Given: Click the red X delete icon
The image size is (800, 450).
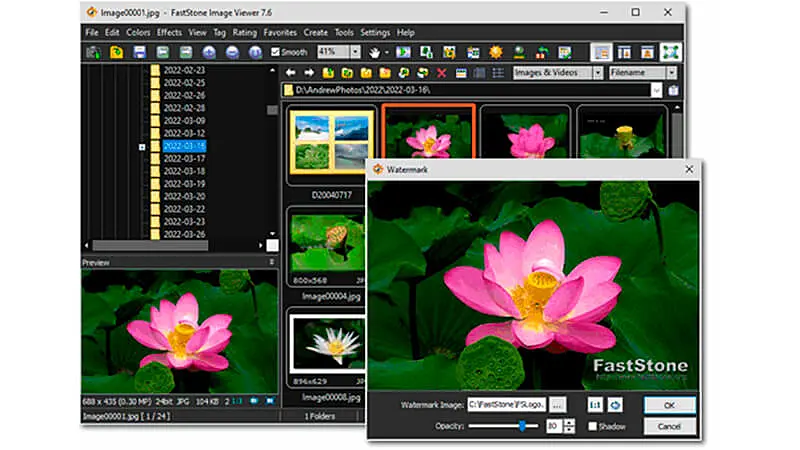Looking at the screenshot, I should point(442,73).
